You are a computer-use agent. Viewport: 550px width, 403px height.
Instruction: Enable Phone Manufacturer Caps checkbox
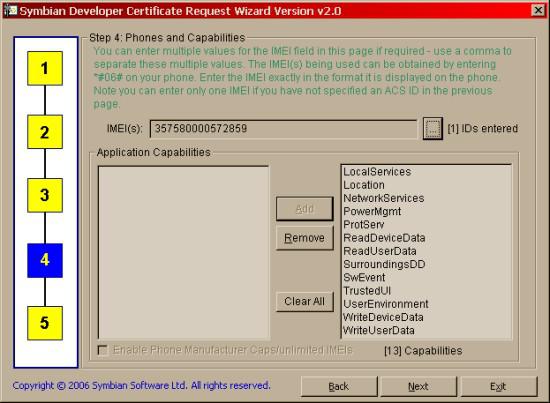coord(102,350)
